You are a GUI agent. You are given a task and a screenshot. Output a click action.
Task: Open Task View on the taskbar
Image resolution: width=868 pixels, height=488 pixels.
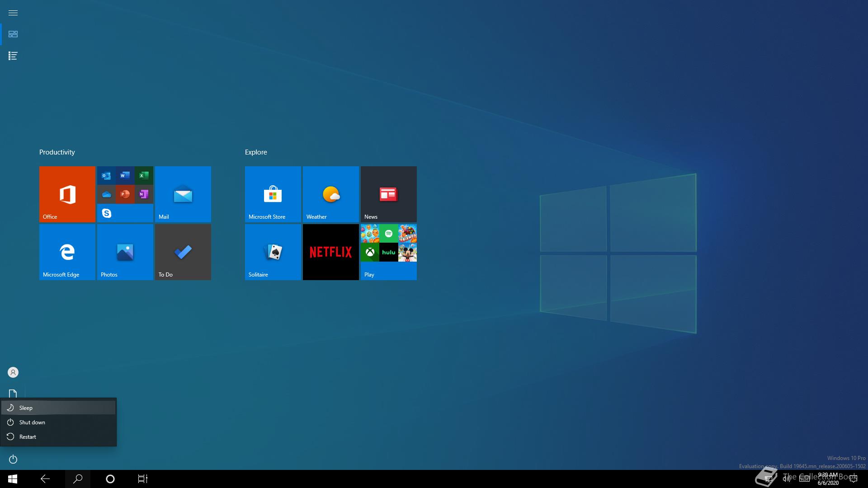[x=143, y=479]
